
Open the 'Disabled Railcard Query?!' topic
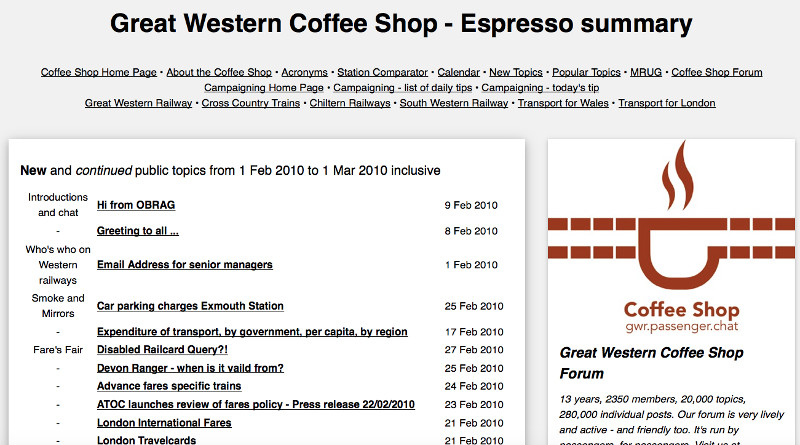(162, 350)
